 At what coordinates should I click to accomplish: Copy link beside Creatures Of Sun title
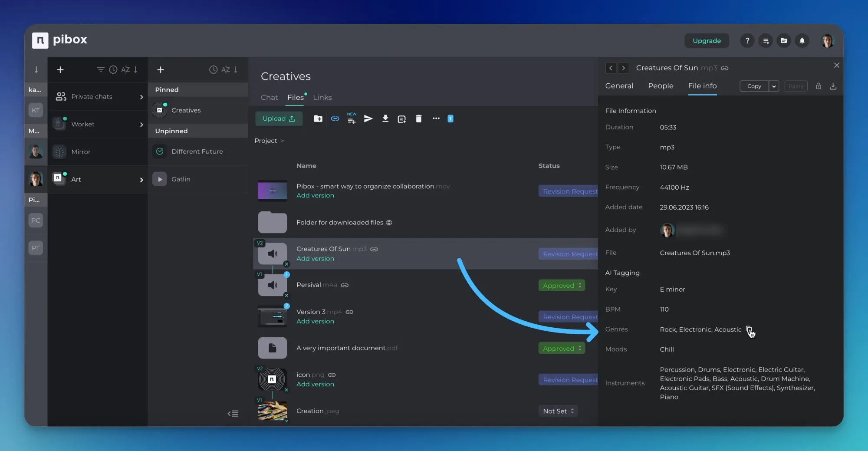pos(724,68)
